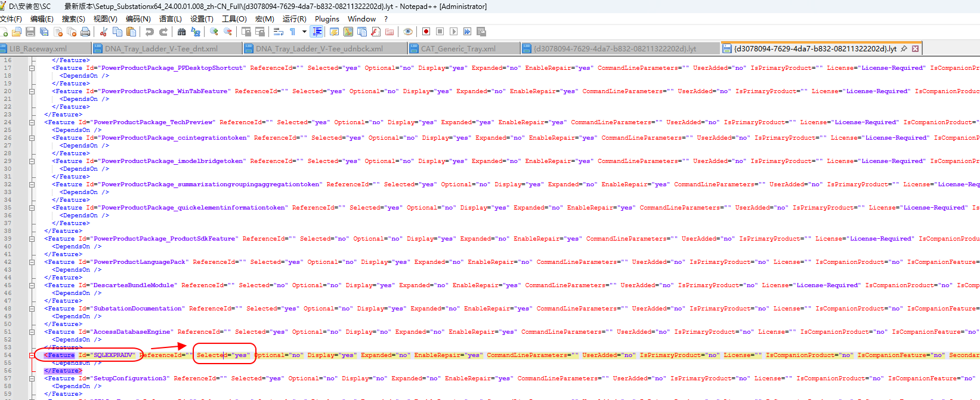Open the Document Map panel icon

pyautogui.click(x=348, y=32)
